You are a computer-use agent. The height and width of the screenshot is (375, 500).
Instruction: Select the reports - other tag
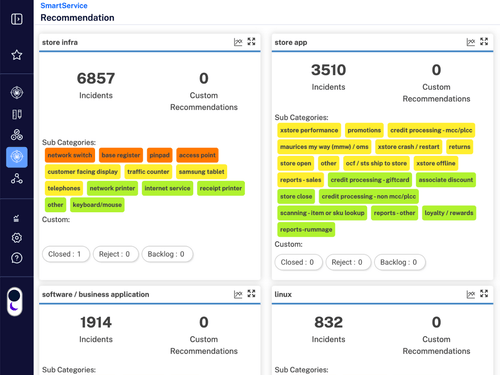[395, 213]
